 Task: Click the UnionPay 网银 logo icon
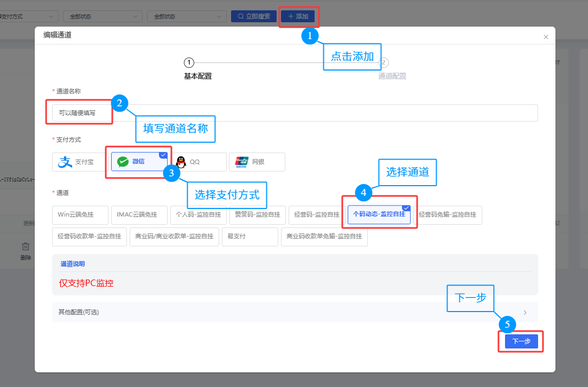241,162
